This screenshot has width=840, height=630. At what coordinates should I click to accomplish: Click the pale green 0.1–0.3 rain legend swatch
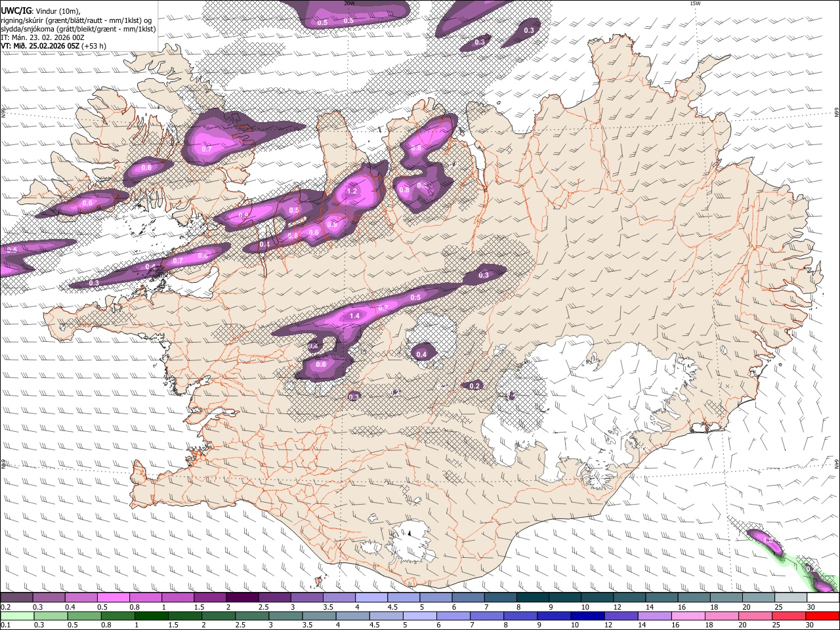(16, 616)
